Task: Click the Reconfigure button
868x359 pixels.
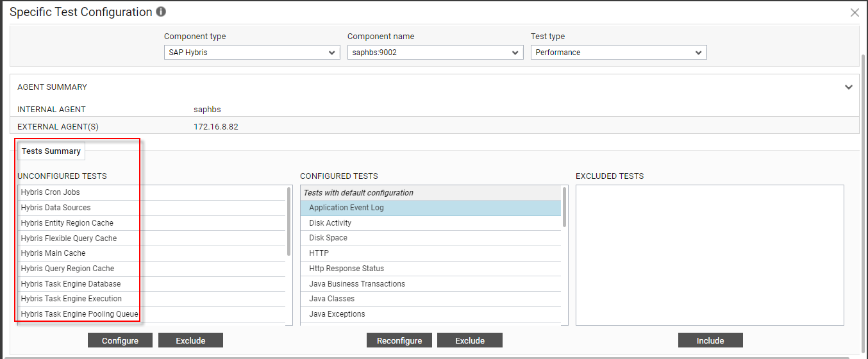Action: coord(399,340)
